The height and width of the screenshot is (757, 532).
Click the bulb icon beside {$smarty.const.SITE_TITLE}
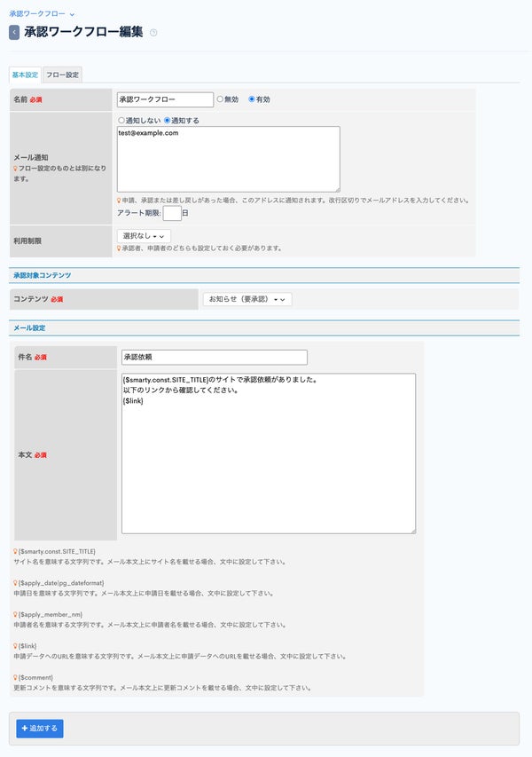tap(15, 551)
